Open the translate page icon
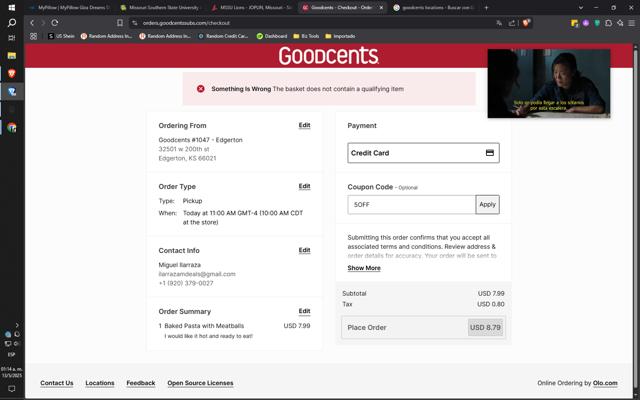Image resolution: width=640 pixels, height=400 pixels. (499, 23)
